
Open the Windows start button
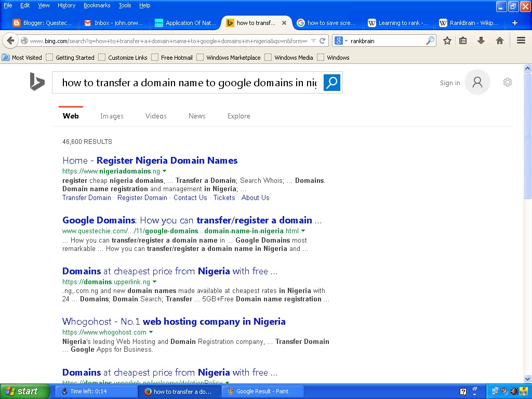click(24, 391)
